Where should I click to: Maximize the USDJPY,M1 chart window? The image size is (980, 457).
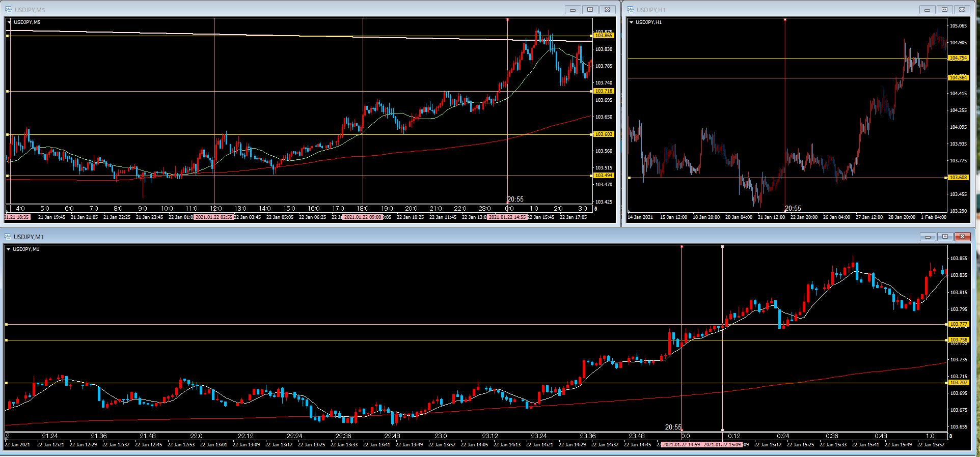(x=945, y=237)
